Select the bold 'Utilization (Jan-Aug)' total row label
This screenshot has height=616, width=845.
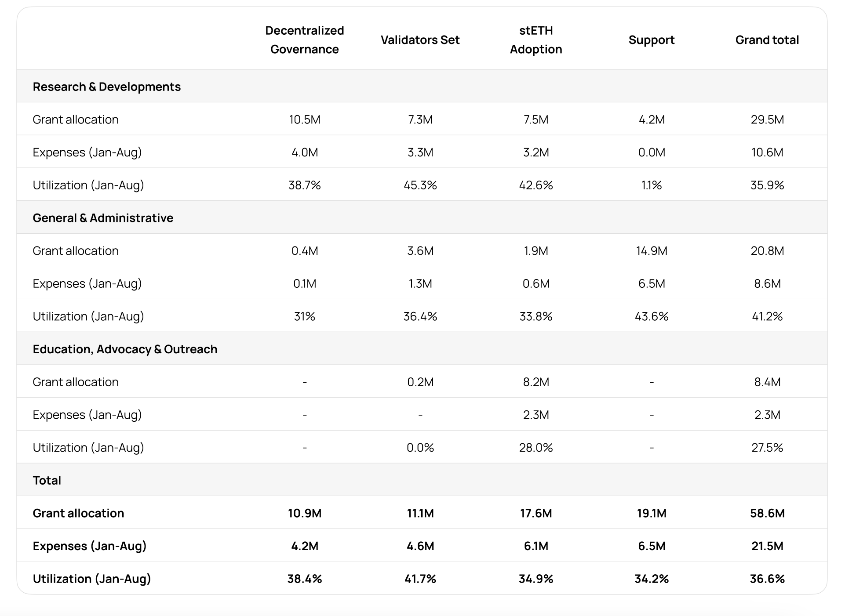91,579
